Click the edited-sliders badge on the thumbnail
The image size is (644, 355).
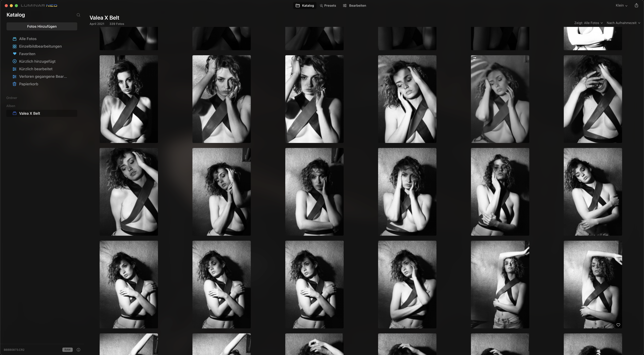click(474, 59)
